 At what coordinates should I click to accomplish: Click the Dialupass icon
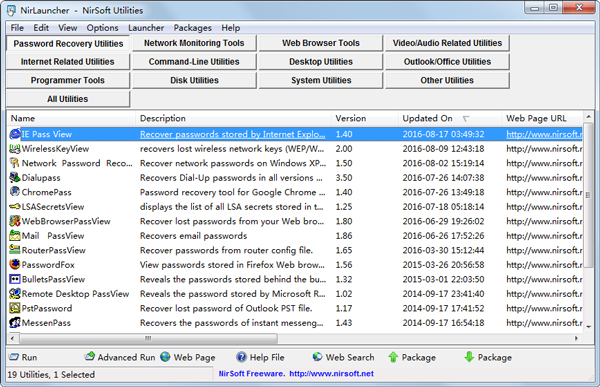[15, 178]
